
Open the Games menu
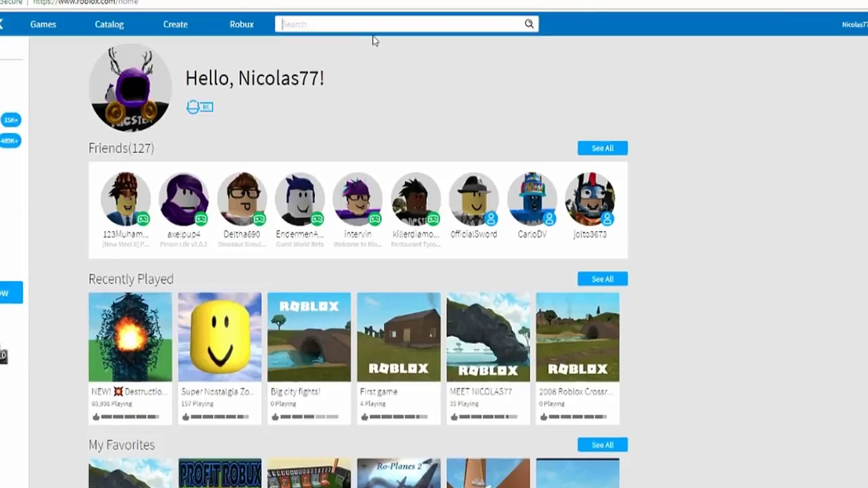[x=43, y=24]
